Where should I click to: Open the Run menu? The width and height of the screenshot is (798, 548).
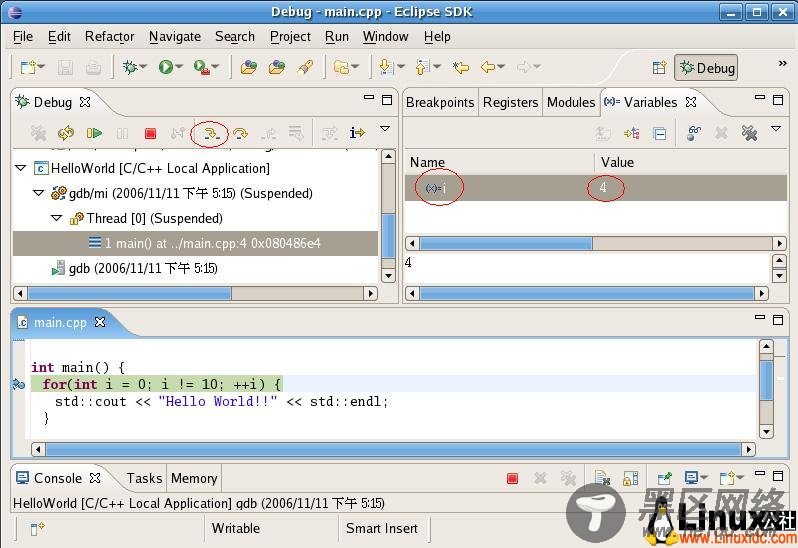coord(337,37)
